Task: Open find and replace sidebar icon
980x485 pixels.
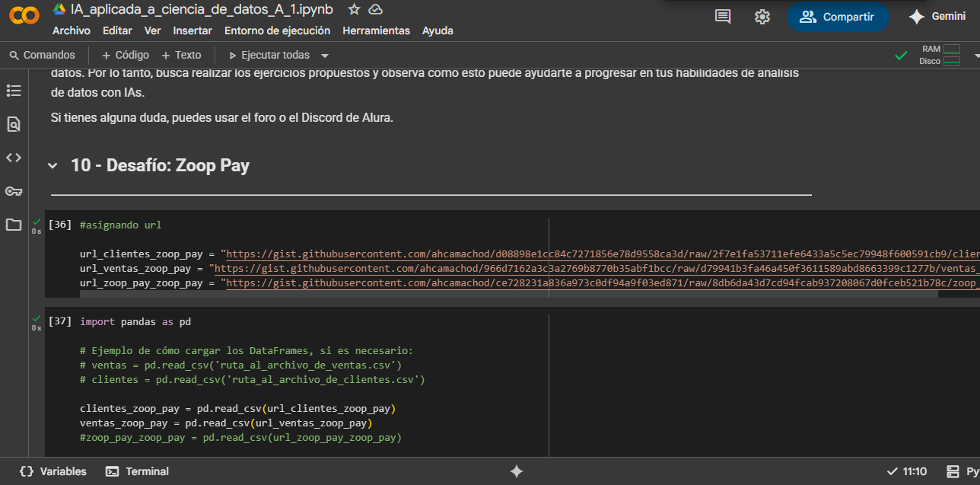Action: [14, 124]
